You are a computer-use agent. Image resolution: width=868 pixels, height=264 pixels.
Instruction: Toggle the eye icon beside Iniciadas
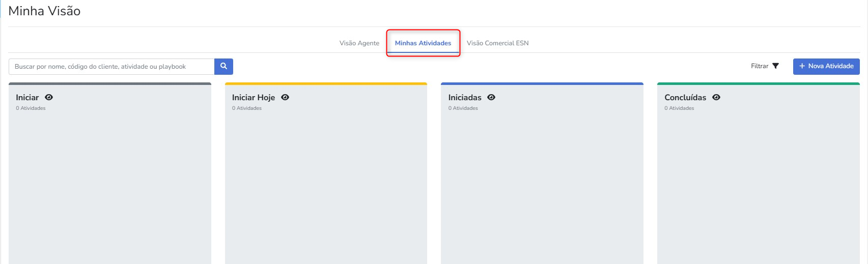coord(491,97)
